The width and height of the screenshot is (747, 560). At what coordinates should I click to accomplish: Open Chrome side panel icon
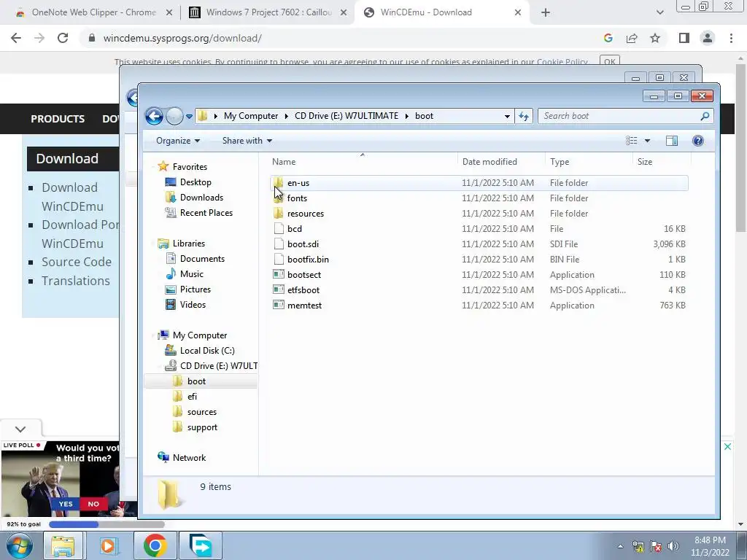pos(684,38)
